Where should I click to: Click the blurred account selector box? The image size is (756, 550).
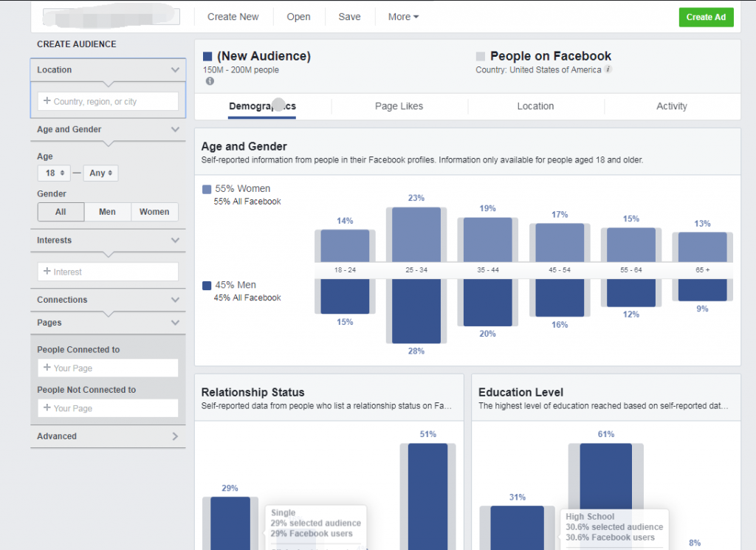(x=111, y=17)
